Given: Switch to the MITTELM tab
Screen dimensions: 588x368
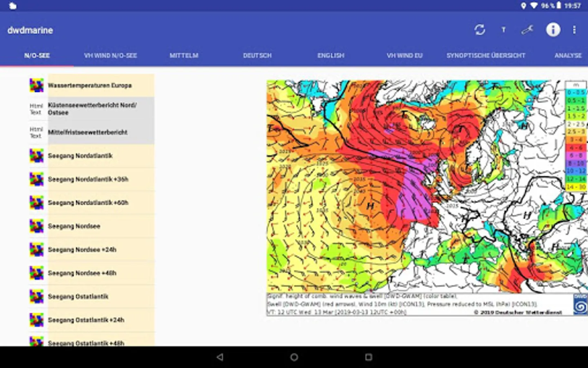Looking at the screenshot, I should (x=184, y=56).
